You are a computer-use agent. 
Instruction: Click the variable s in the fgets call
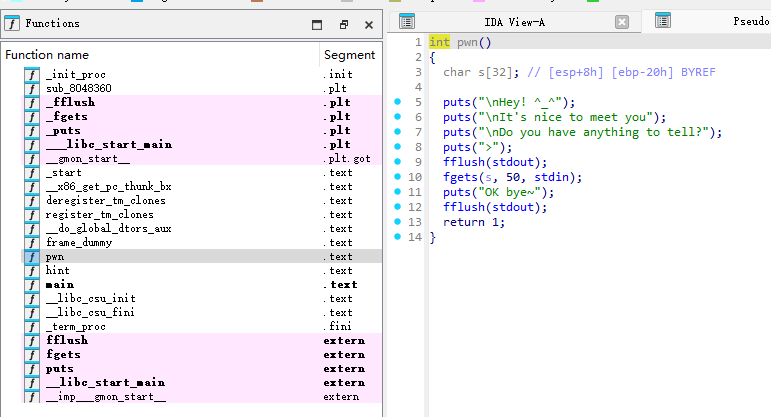click(x=489, y=177)
